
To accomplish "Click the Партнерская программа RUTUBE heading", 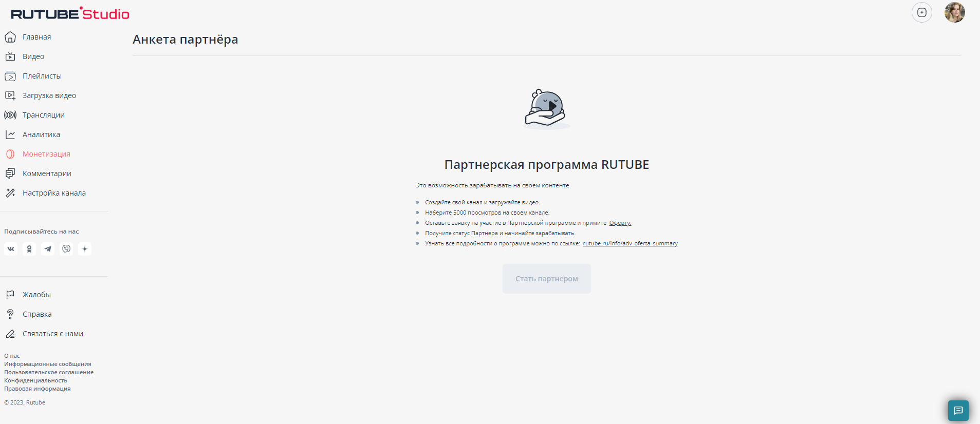I will [x=547, y=165].
